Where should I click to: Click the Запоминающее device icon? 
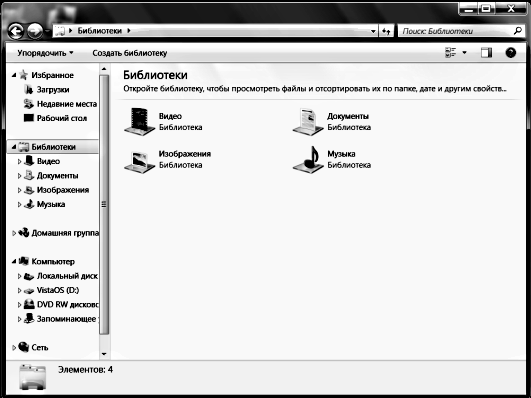pos(29,318)
